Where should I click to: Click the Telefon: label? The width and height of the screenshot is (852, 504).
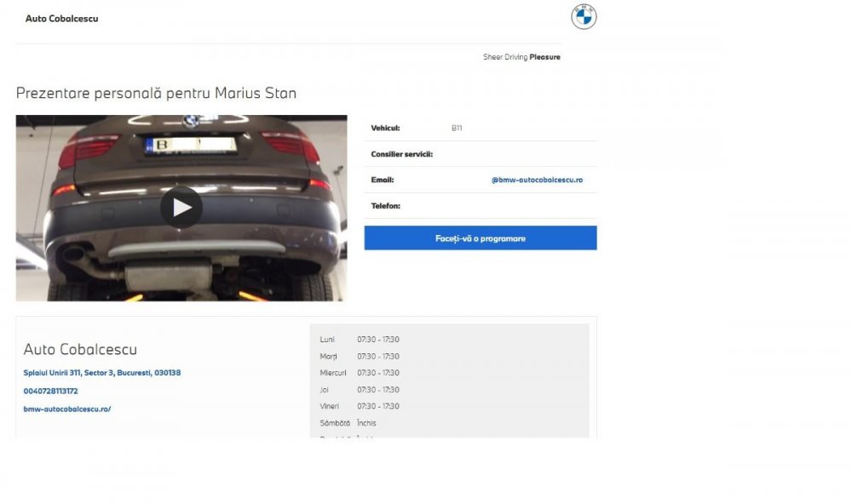[x=385, y=206]
